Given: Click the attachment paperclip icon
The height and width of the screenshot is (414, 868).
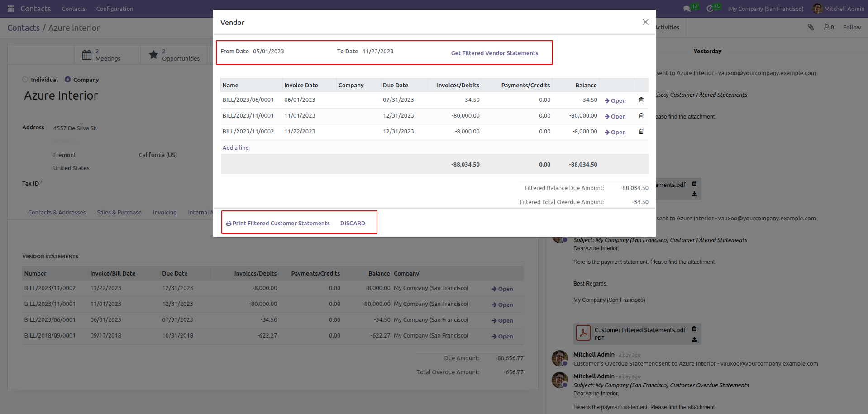Looking at the screenshot, I should pyautogui.click(x=811, y=27).
